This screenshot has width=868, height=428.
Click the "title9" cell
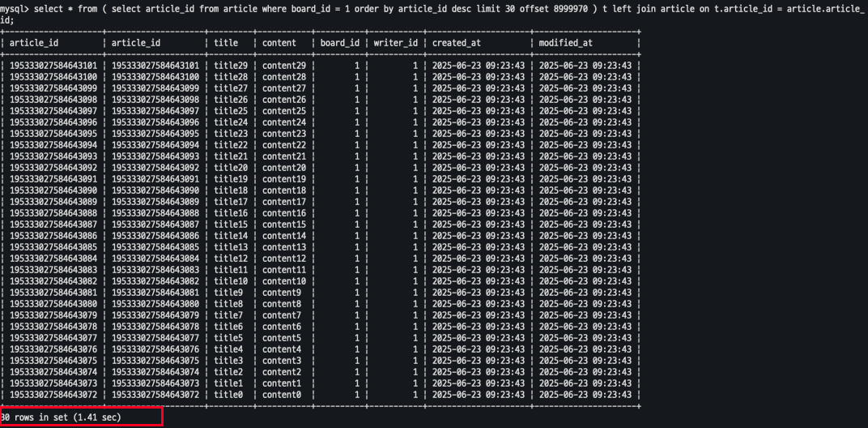tap(228, 293)
